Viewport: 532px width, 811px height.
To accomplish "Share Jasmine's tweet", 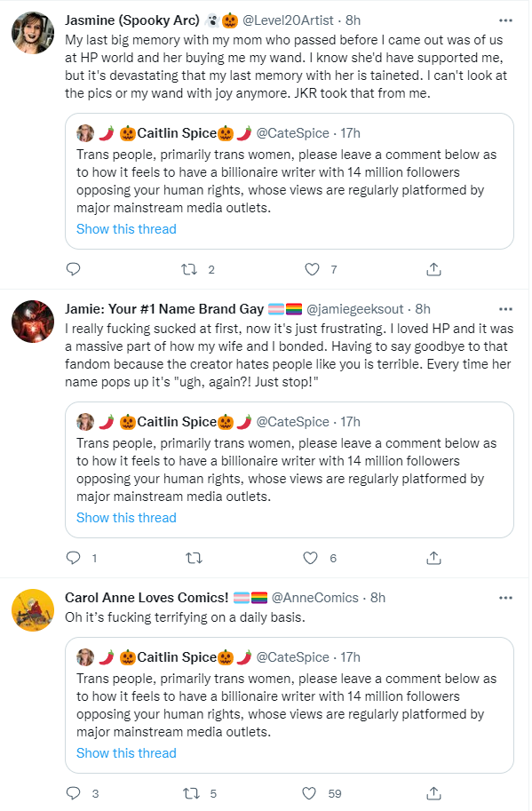I will [x=435, y=270].
